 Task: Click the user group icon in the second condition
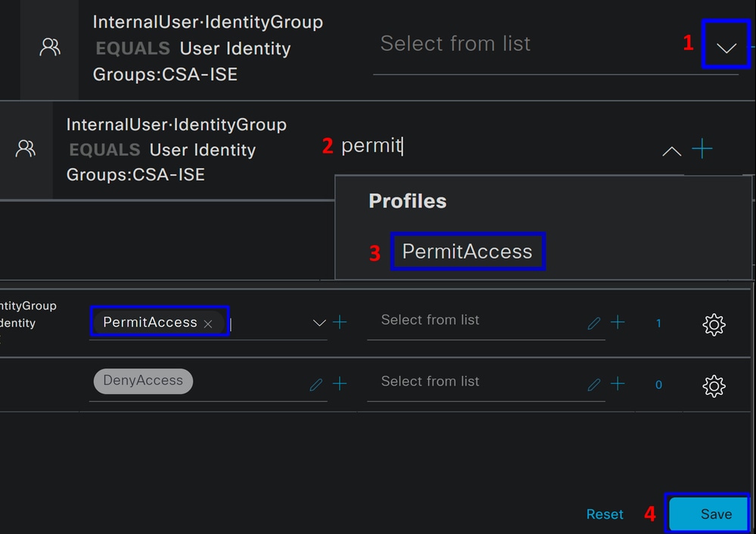pyautogui.click(x=26, y=148)
